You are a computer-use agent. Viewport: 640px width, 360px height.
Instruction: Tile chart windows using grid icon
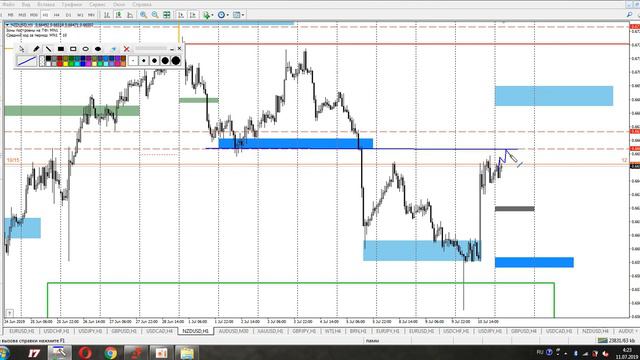click(167, 15)
